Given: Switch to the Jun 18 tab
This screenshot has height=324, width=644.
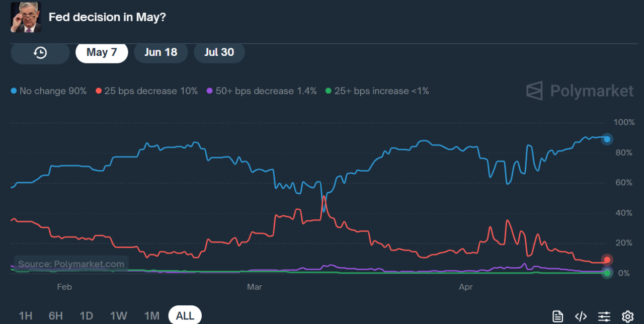Looking at the screenshot, I should (160, 53).
